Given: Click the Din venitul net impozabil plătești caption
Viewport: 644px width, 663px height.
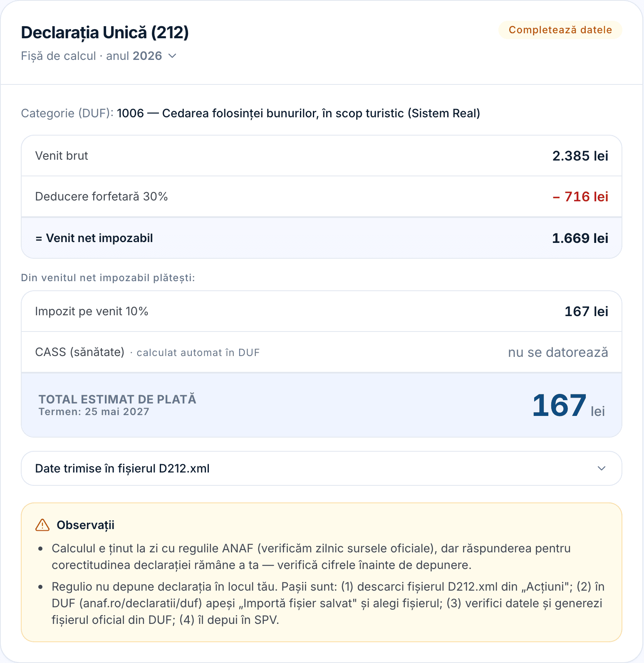Looking at the screenshot, I should (x=108, y=278).
